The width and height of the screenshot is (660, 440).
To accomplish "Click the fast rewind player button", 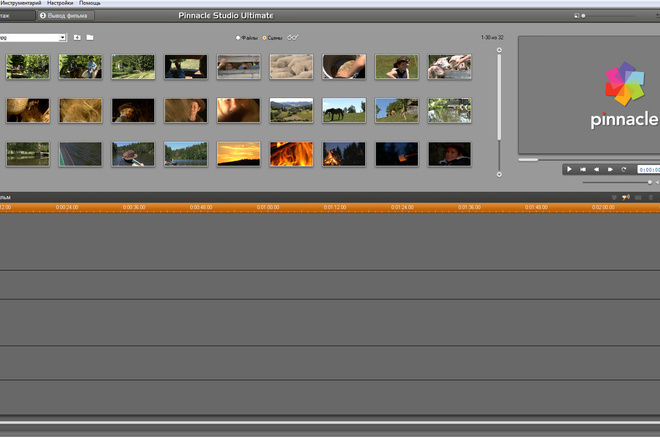I will (x=596, y=170).
